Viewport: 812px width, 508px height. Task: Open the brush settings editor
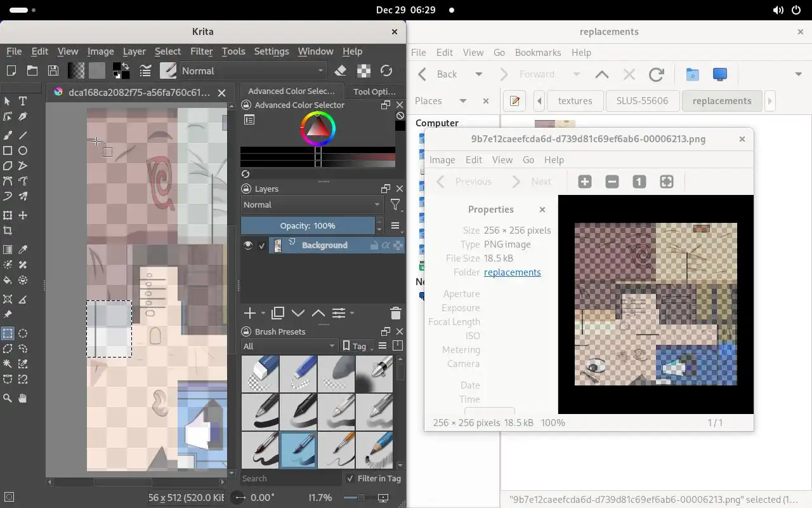pyautogui.click(x=145, y=70)
